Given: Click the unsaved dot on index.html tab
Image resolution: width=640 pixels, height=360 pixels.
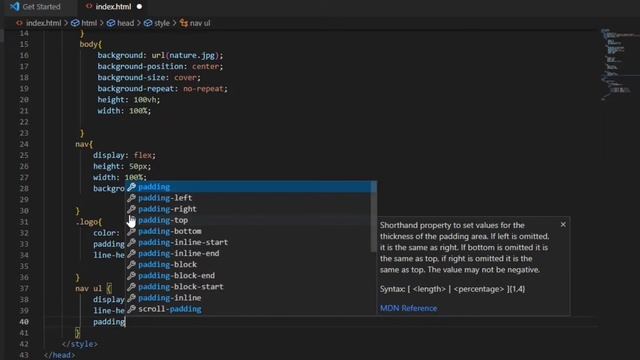Looking at the screenshot, I should (x=139, y=7).
